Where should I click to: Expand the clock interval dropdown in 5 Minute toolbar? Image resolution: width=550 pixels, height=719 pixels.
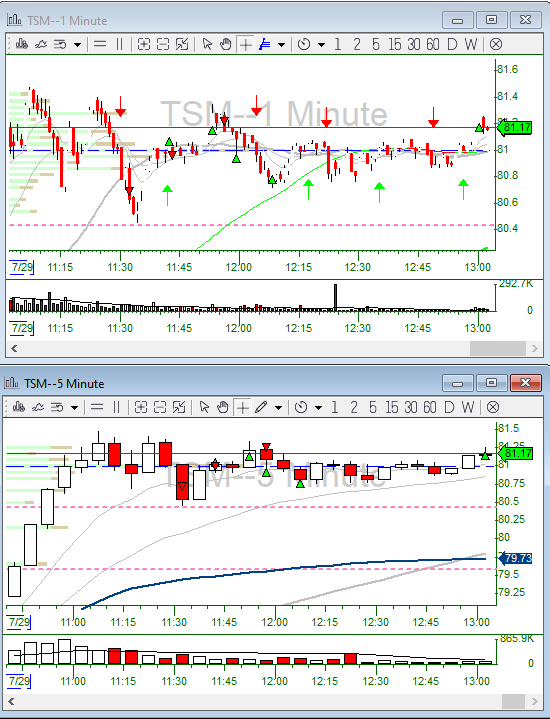coord(318,408)
